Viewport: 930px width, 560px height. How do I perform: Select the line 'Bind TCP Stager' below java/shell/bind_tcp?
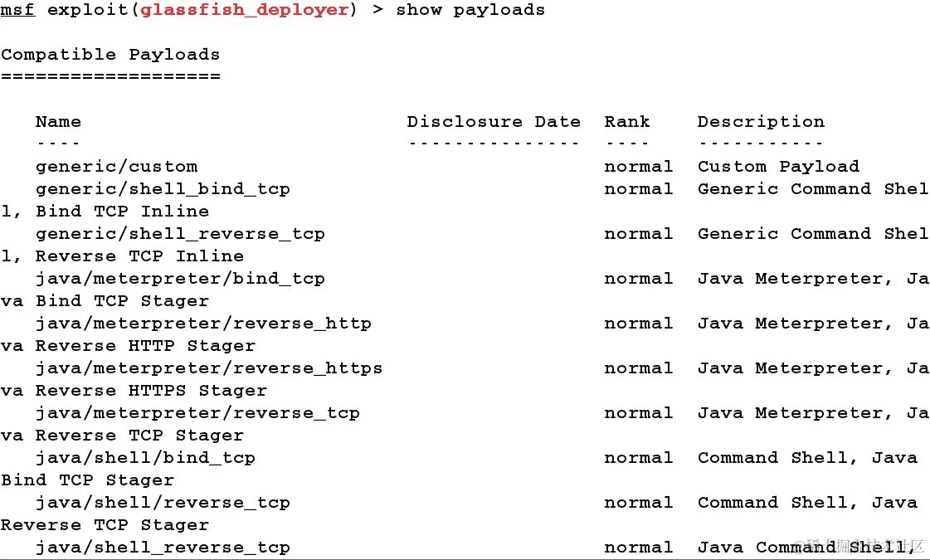coord(88,480)
